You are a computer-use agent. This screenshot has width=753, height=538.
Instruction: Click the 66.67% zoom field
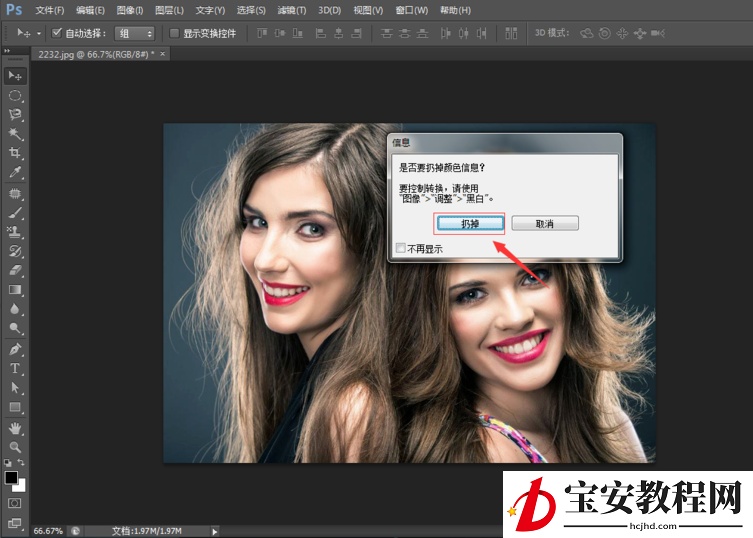pos(48,531)
